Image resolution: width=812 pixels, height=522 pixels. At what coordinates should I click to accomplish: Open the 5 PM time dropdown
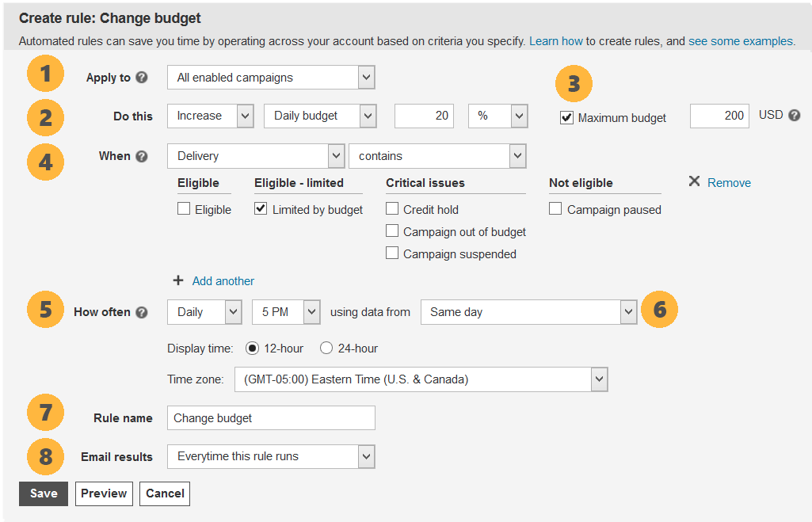point(286,312)
